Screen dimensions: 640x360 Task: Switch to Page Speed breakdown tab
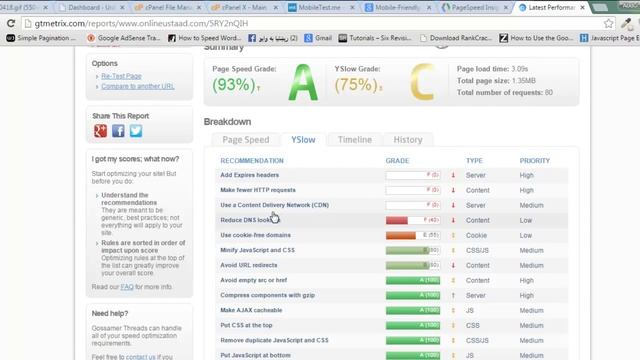(x=246, y=140)
